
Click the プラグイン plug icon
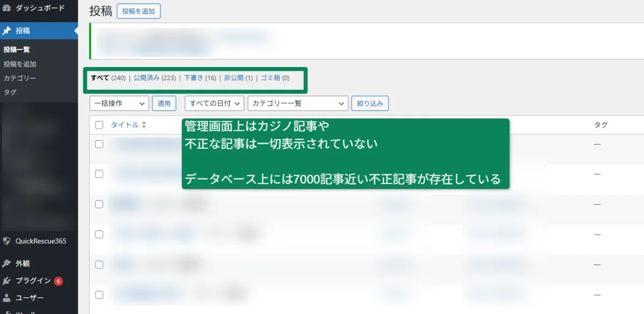[x=6, y=281]
